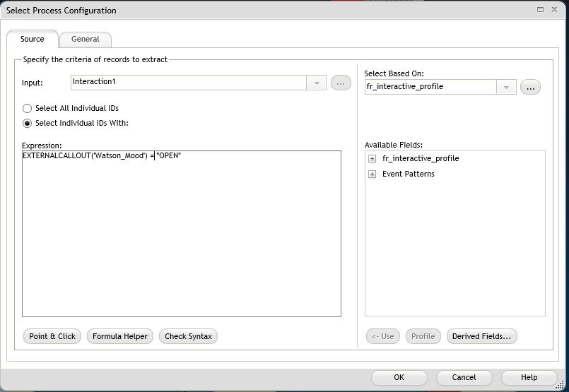This screenshot has width=569, height=392.
Task: Click the ellipsis button beside Select Based On
Action: pyautogui.click(x=530, y=87)
